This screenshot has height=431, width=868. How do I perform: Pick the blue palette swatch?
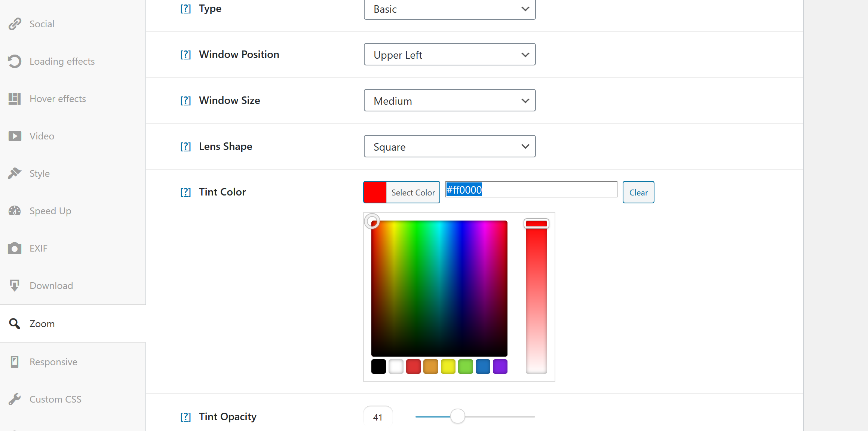point(483,367)
